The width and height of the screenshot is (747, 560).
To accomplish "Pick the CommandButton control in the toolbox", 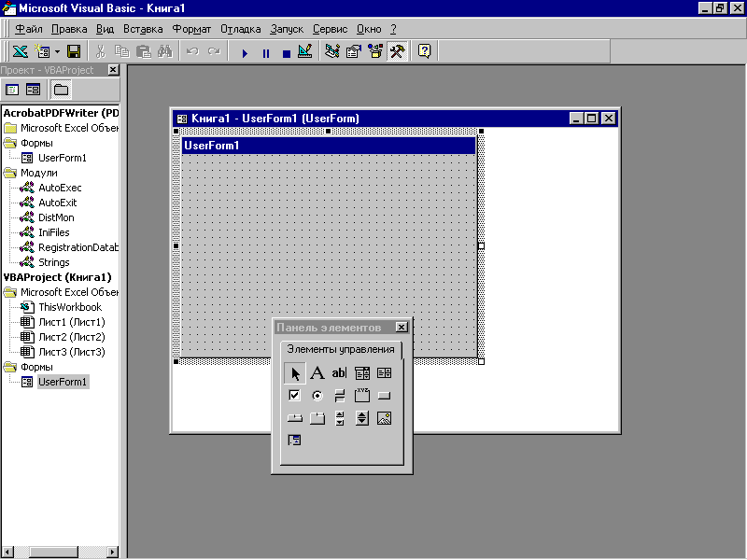I will point(384,396).
